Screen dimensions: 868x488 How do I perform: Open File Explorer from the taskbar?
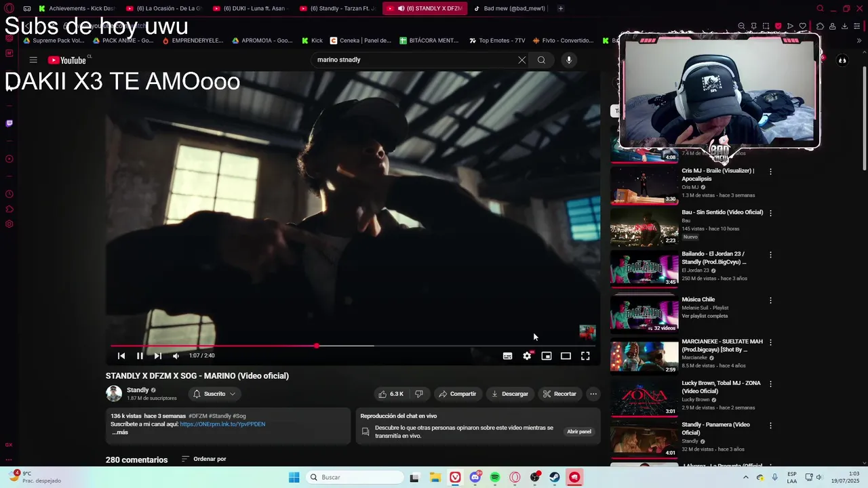click(x=435, y=477)
